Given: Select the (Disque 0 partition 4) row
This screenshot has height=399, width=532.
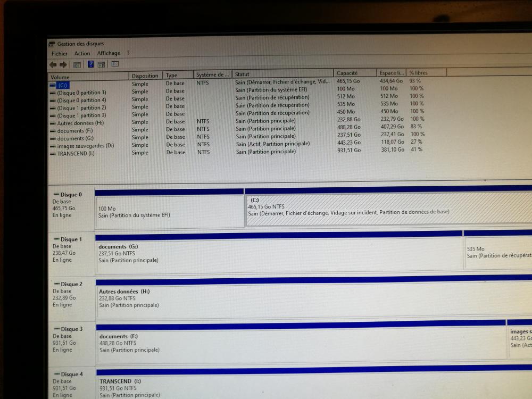Looking at the screenshot, I should [x=81, y=101].
